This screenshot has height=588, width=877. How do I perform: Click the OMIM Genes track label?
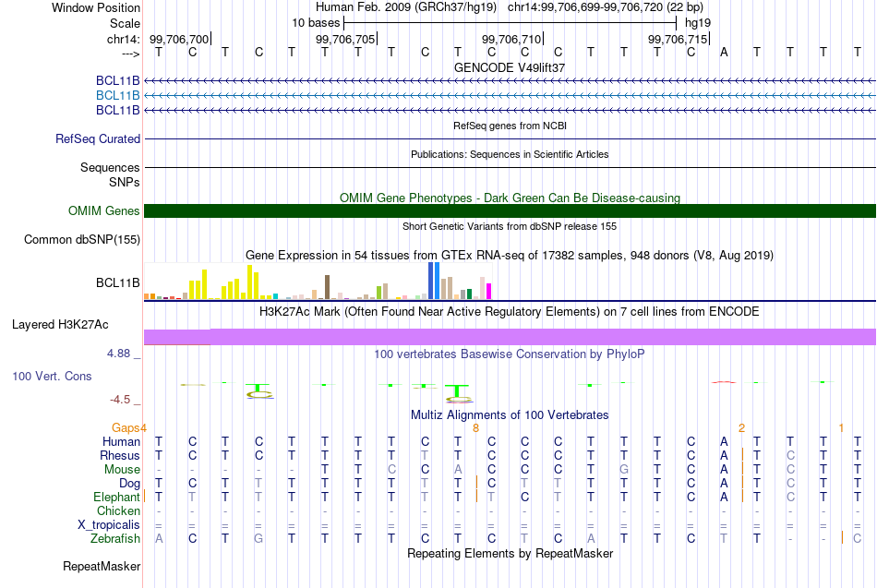(104, 210)
